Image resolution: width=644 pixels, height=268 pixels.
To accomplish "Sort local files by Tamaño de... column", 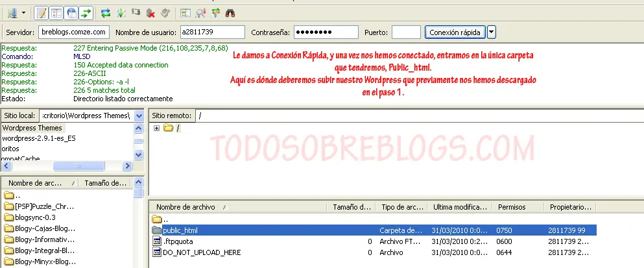I will (105, 184).
